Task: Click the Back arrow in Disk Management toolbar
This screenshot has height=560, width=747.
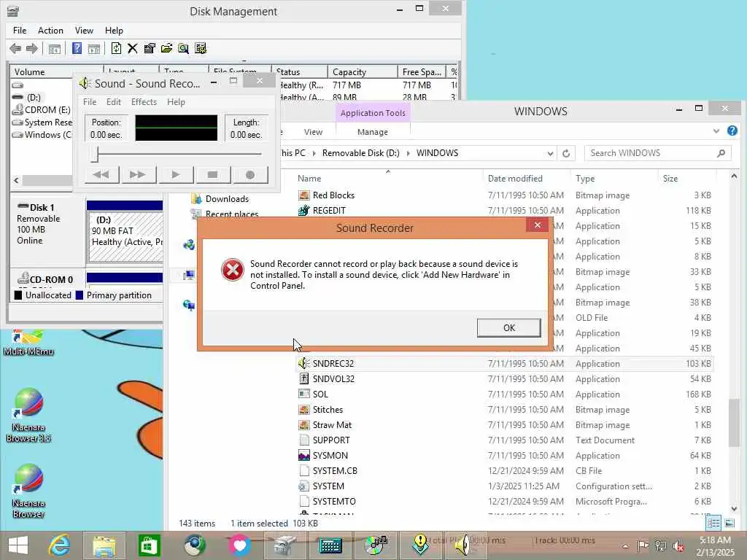Action: click(x=15, y=48)
